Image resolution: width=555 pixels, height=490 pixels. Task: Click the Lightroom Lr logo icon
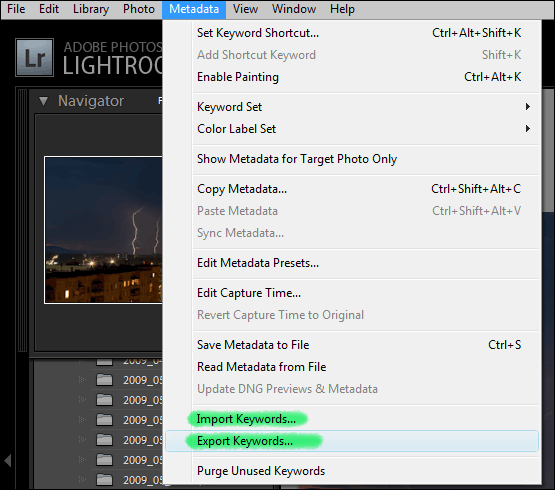click(35, 57)
